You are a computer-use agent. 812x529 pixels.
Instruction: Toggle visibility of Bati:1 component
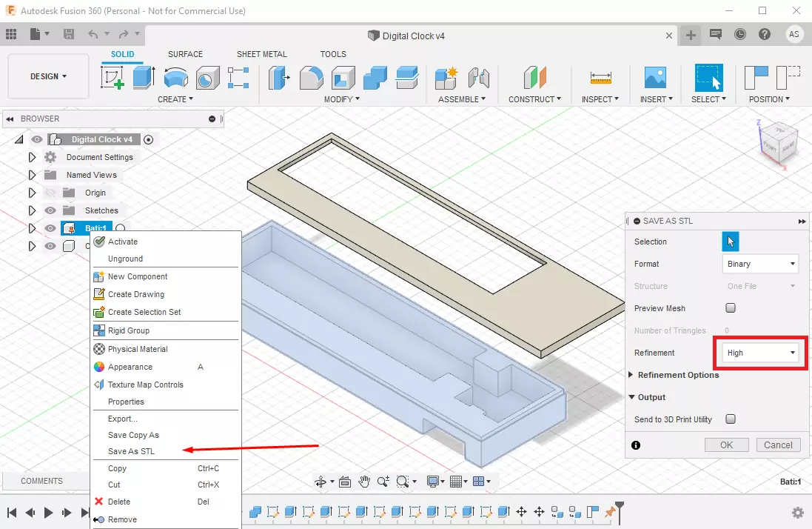(50, 228)
